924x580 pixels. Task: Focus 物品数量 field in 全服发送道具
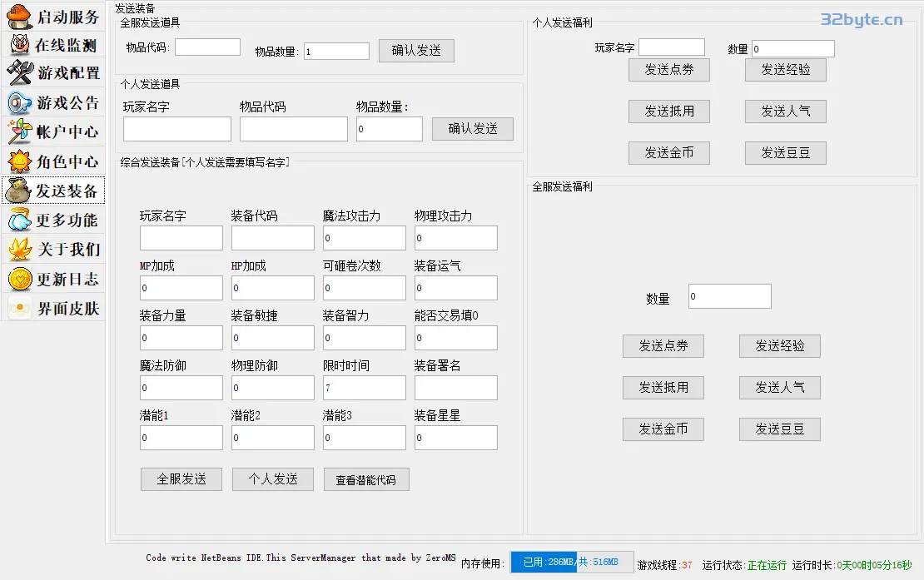[x=336, y=52]
